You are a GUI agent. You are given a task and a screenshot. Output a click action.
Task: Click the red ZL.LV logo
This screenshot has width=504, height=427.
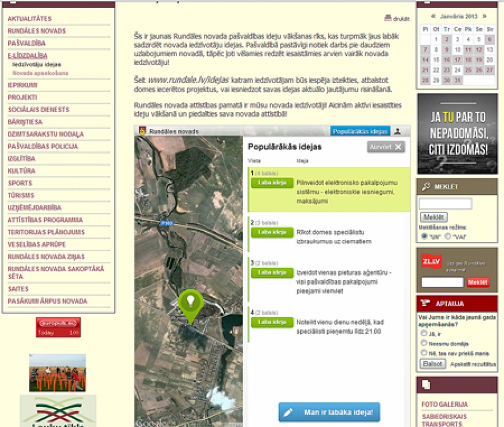point(431,261)
